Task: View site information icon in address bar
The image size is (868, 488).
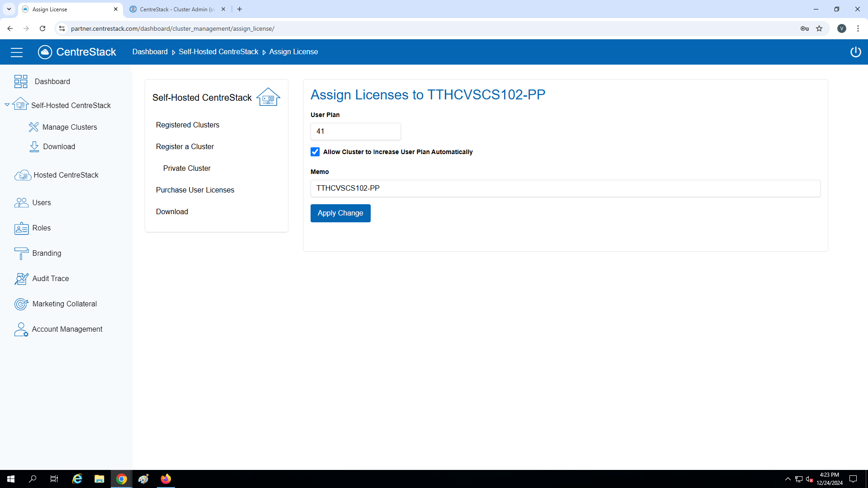Action: [x=62, y=28]
